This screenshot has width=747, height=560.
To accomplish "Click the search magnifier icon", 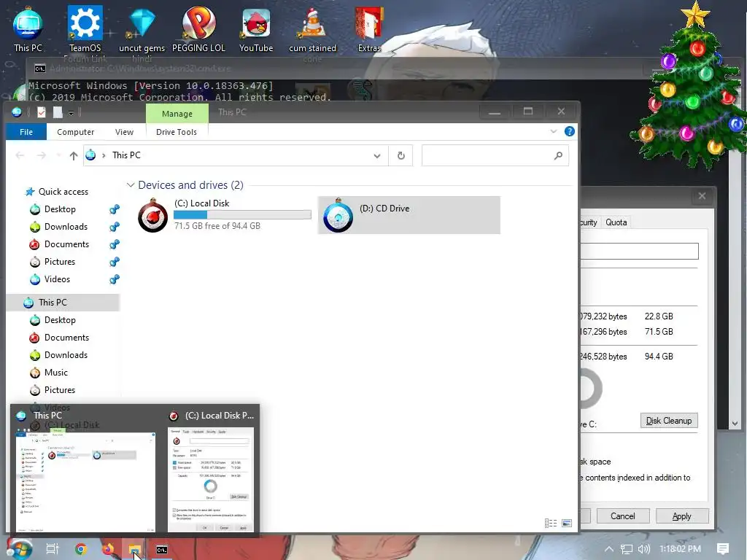I will 558,156.
